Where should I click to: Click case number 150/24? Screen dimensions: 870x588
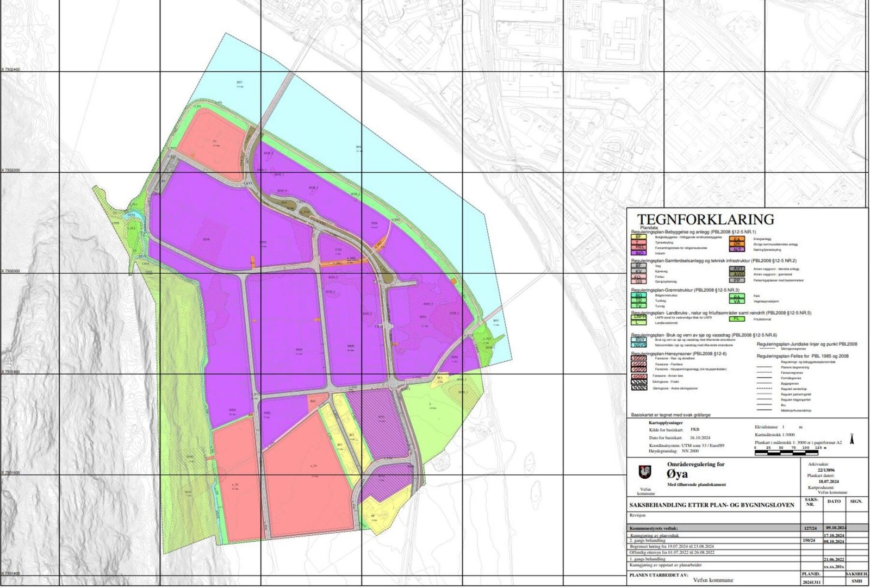(x=810, y=541)
